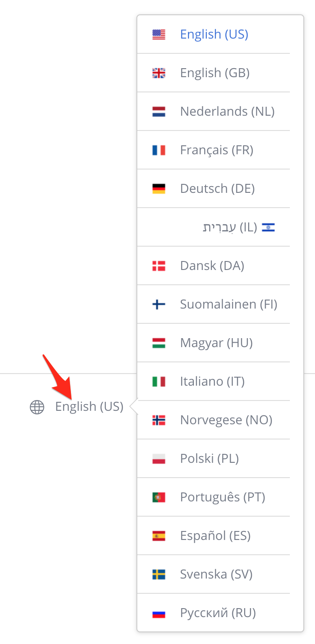Click the globe icon beside English (US)
The width and height of the screenshot is (315, 644).
(x=37, y=407)
